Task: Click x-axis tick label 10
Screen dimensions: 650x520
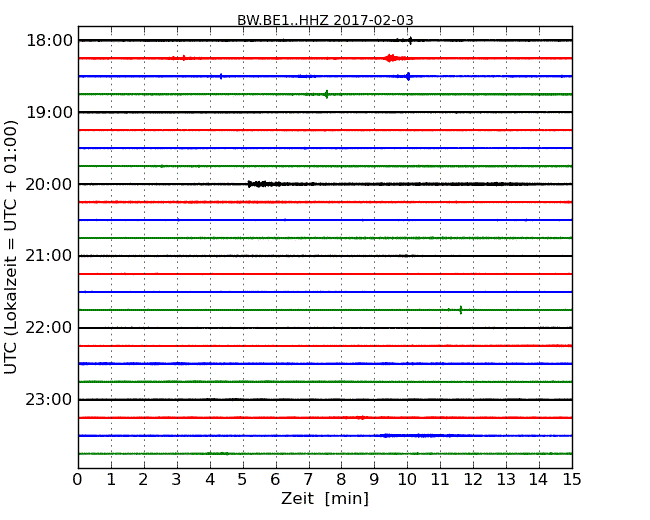Action: point(407,480)
